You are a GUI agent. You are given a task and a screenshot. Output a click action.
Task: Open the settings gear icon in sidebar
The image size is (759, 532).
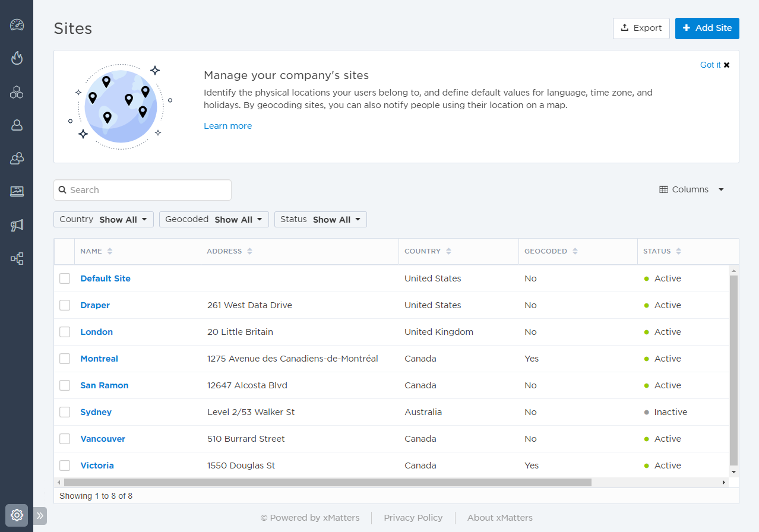coord(17,515)
